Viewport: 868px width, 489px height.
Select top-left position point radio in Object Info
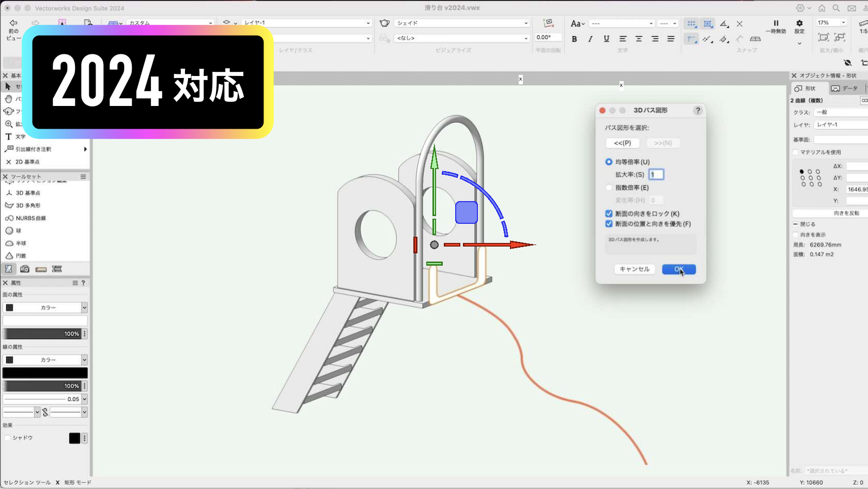pyautogui.click(x=802, y=172)
